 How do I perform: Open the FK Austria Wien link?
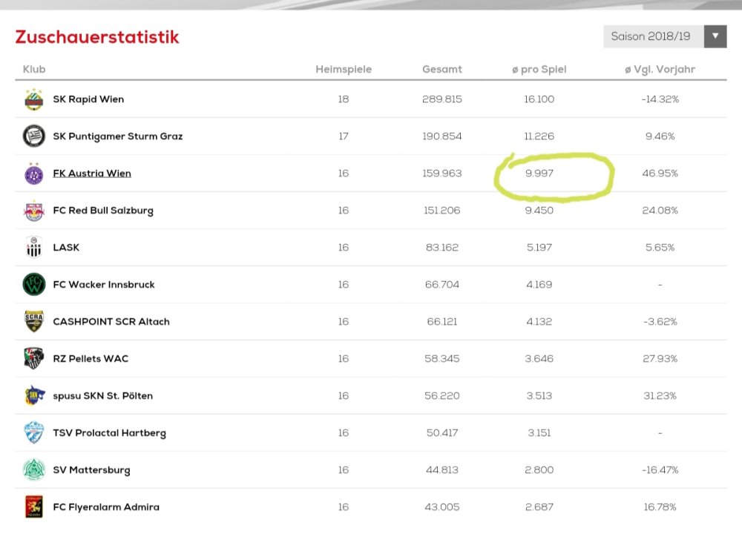click(92, 173)
